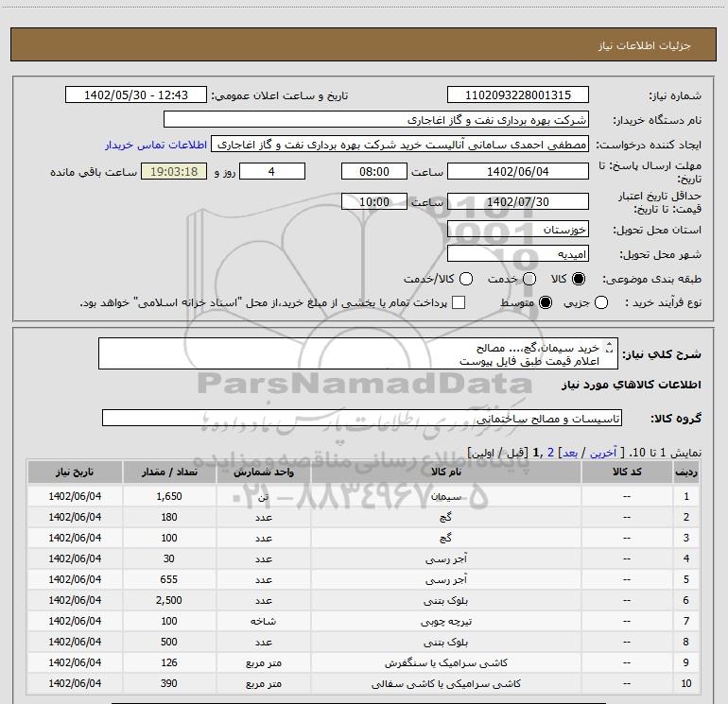Go to the بعد page link
Viewport: 728px width, 704px height.
tap(570, 453)
